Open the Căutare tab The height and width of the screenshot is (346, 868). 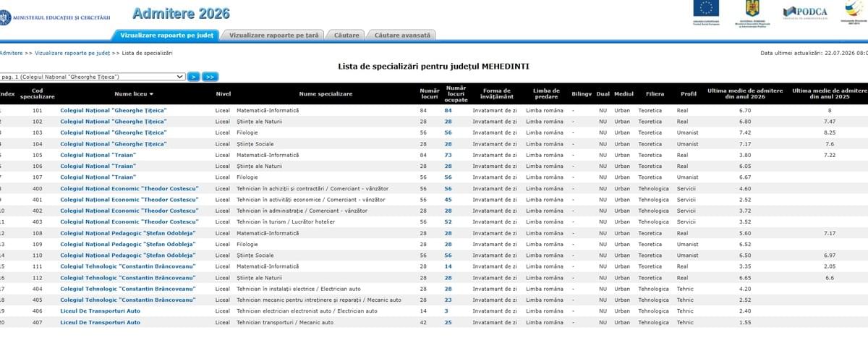tap(346, 35)
